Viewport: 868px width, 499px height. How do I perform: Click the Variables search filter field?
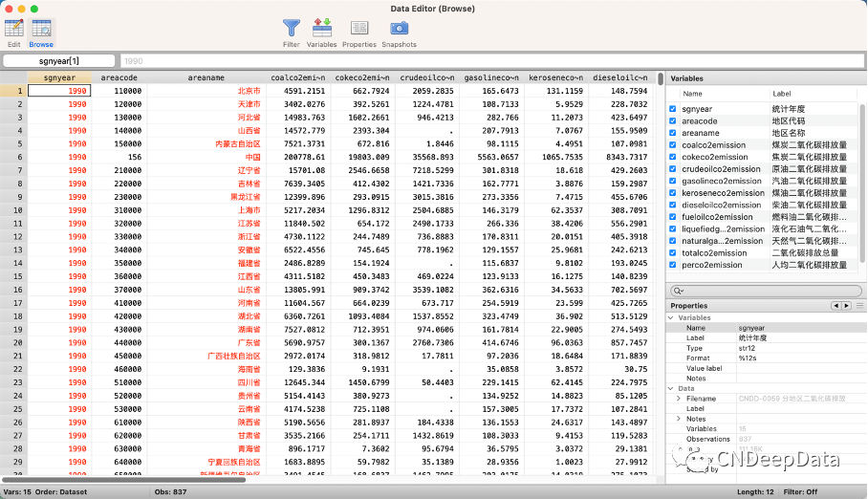click(x=766, y=291)
